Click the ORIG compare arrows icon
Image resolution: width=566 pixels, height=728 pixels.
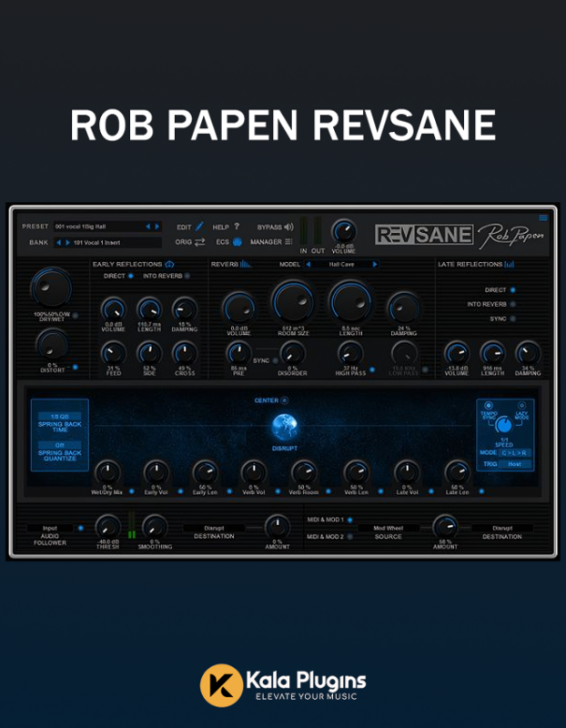[x=198, y=242]
